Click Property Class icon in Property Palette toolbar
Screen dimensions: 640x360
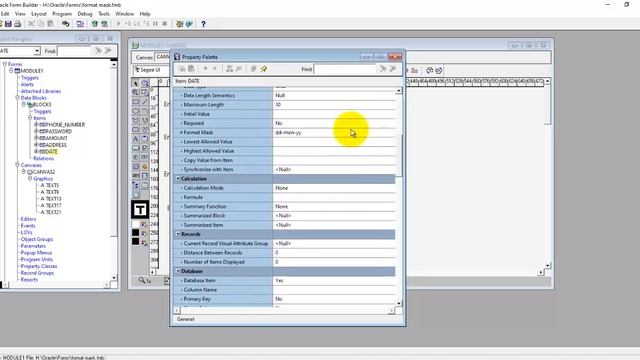[229, 69]
